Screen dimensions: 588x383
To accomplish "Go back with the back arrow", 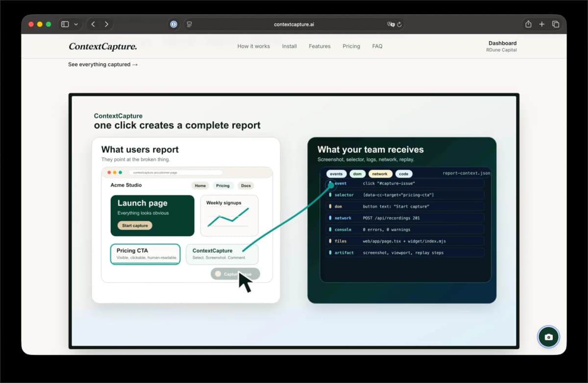I will (93, 24).
